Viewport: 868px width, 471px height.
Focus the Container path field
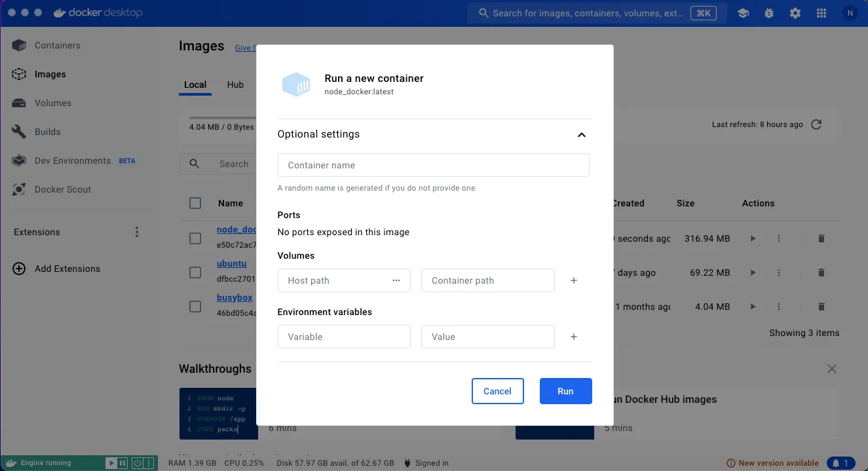(x=488, y=280)
